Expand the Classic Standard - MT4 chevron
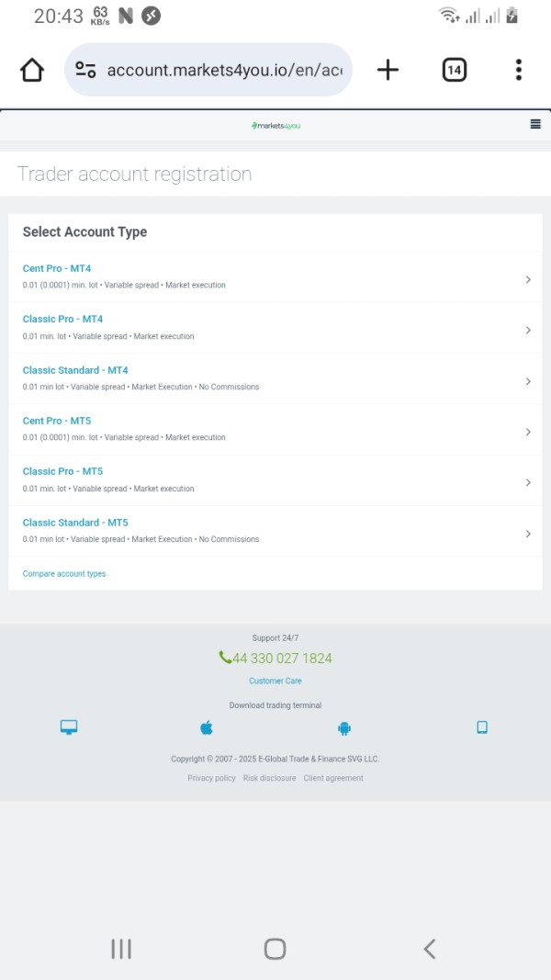Image resolution: width=551 pixels, height=980 pixels. click(x=528, y=381)
